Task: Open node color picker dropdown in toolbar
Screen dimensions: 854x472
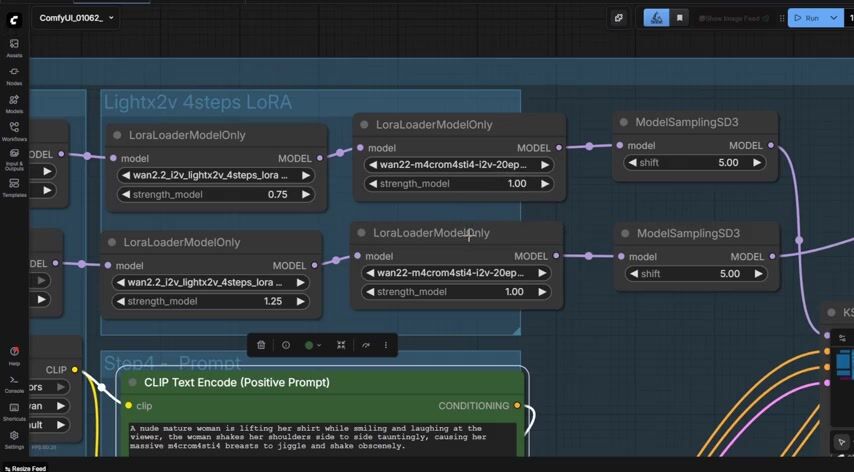Action: (x=312, y=345)
